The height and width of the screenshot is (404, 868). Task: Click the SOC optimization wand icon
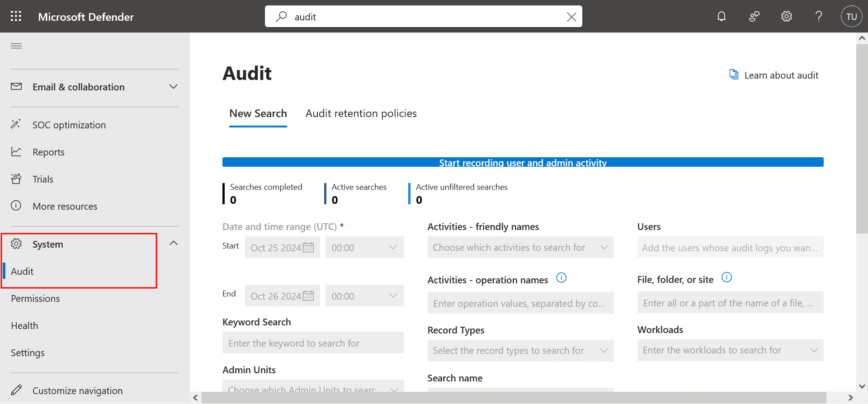[x=16, y=124]
